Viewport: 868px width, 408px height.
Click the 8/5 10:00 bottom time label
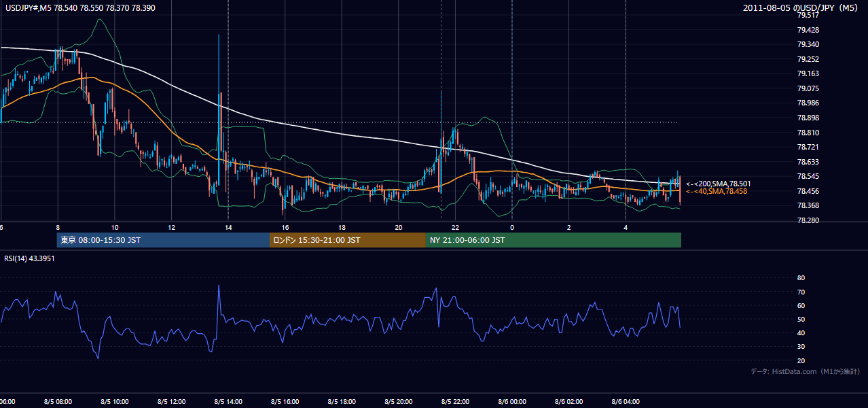[115, 402]
